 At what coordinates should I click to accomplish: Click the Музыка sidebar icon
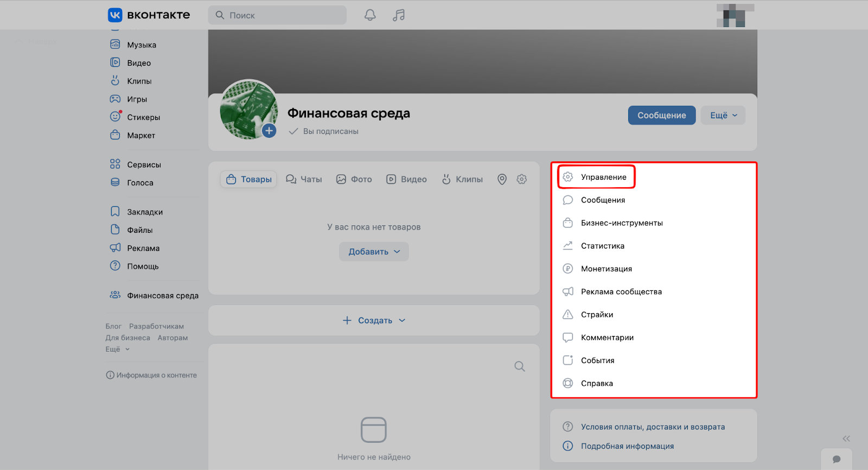[x=115, y=45]
